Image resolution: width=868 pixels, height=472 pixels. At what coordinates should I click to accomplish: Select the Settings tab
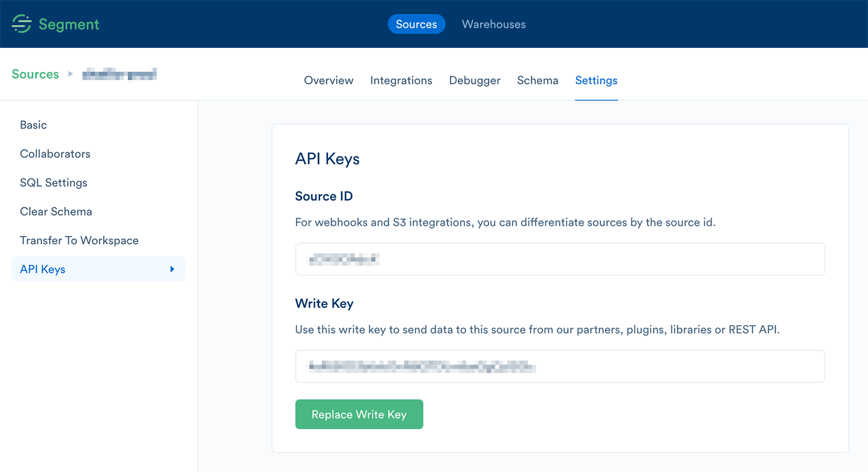tap(596, 80)
